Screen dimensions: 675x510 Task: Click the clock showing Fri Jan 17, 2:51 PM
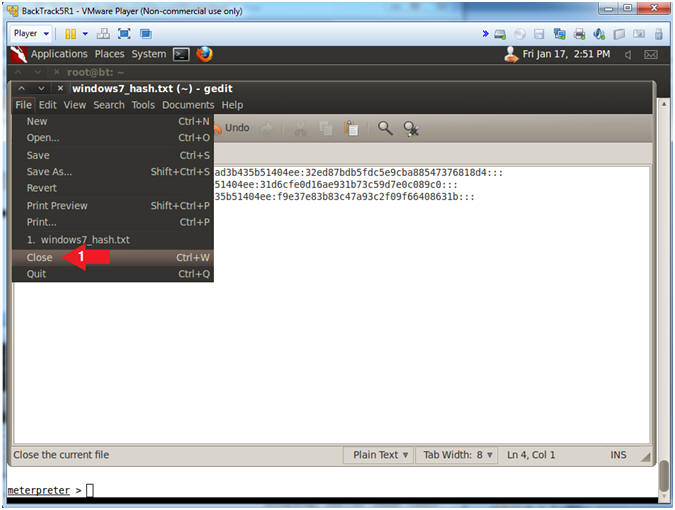[566, 54]
